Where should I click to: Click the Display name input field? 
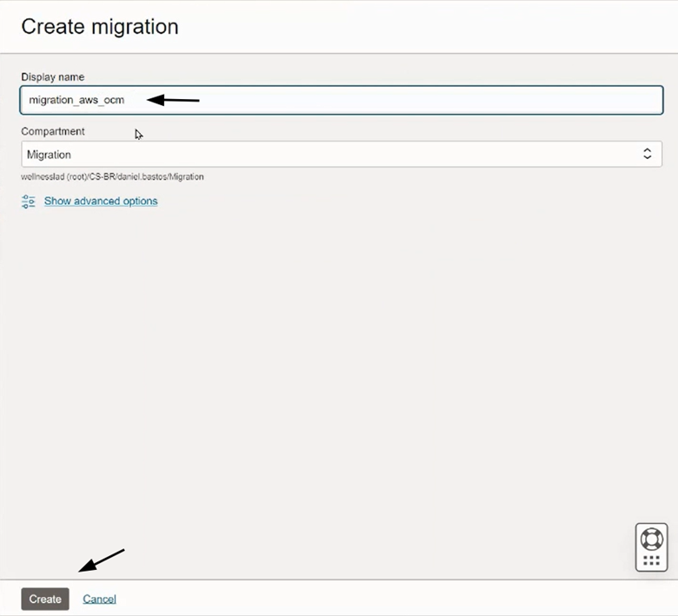coord(342,100)
